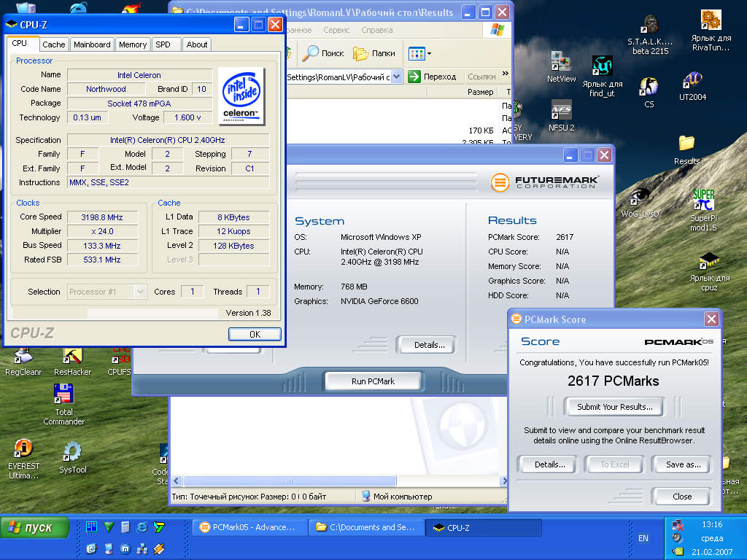Click the EN language indicator
Image resolution: width=747 pixels, height=560 pixels.
pos(643,538)
